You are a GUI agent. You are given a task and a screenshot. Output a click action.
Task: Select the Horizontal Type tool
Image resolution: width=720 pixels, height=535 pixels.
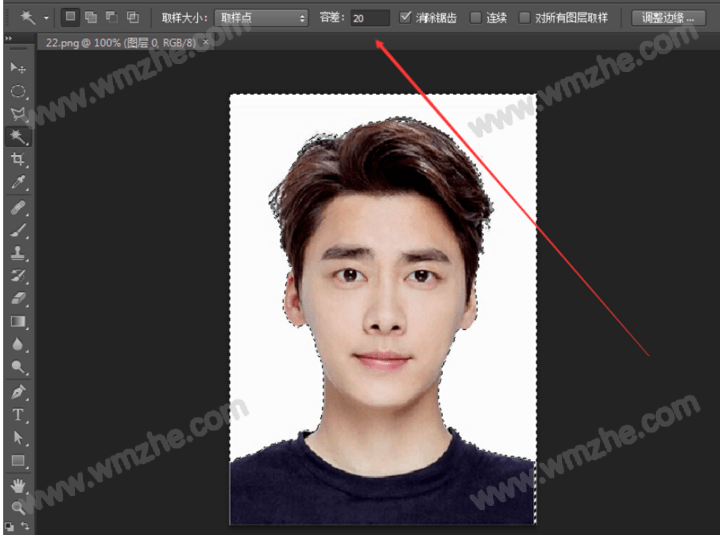(x=18, y=414)
